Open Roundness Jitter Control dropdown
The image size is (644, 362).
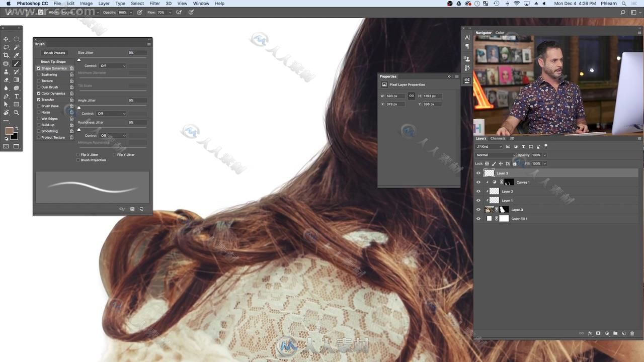pos(112,135)
